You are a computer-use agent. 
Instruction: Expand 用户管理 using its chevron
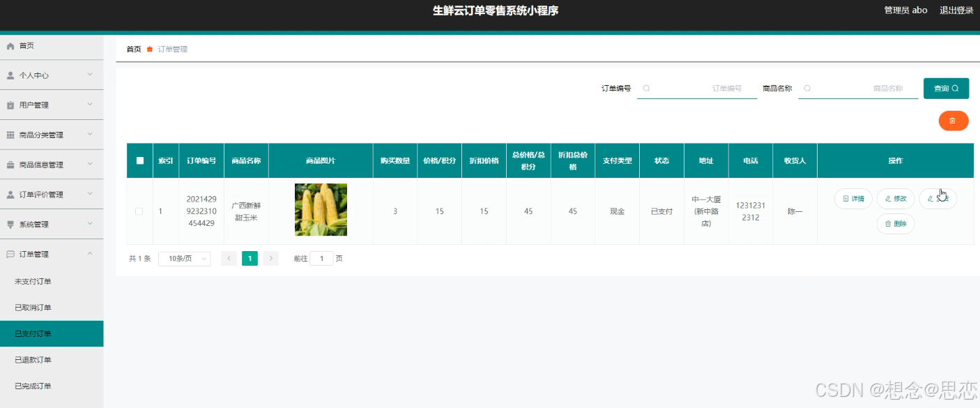[90, 105]
